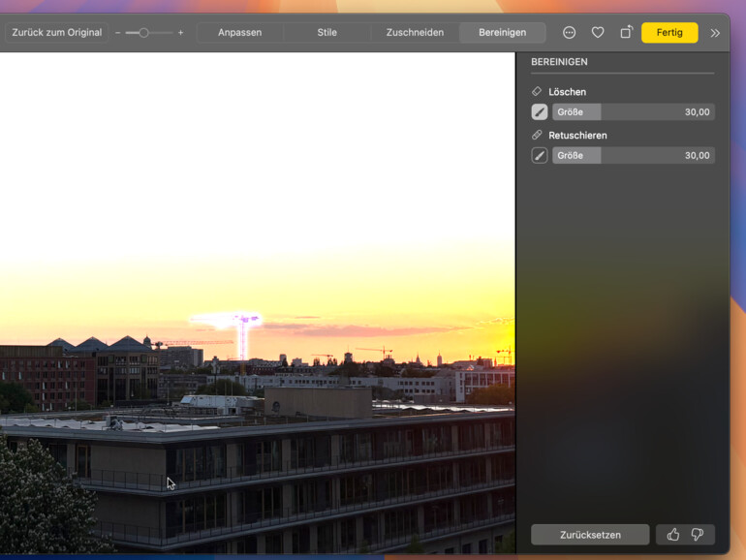Screen dimensions: 746x560
Task: Expand toolbar overflow double chevron
Action: click(715, 33)
